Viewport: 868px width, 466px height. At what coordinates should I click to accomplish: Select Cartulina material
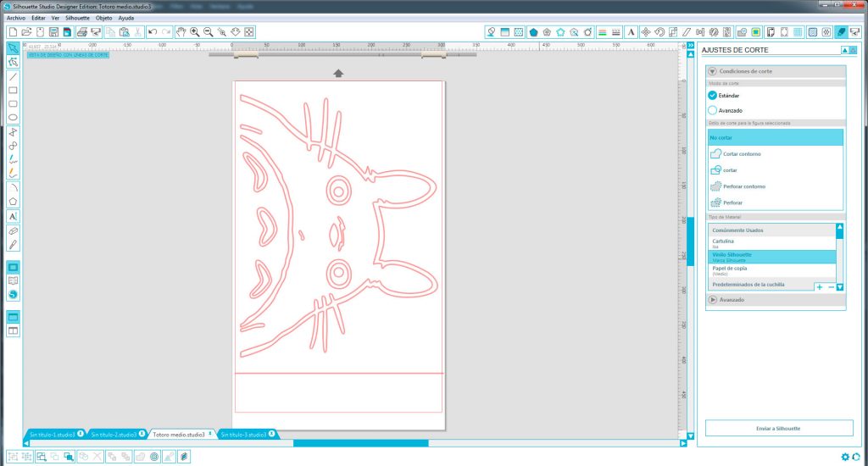click(772, 243)
